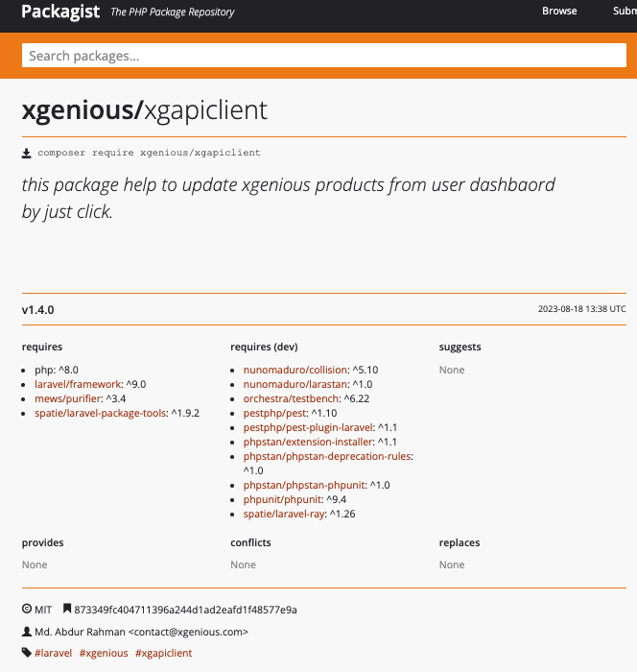637x672 pixels.
Task: Click the tag icon before #laravel
Action: point(27,653)
